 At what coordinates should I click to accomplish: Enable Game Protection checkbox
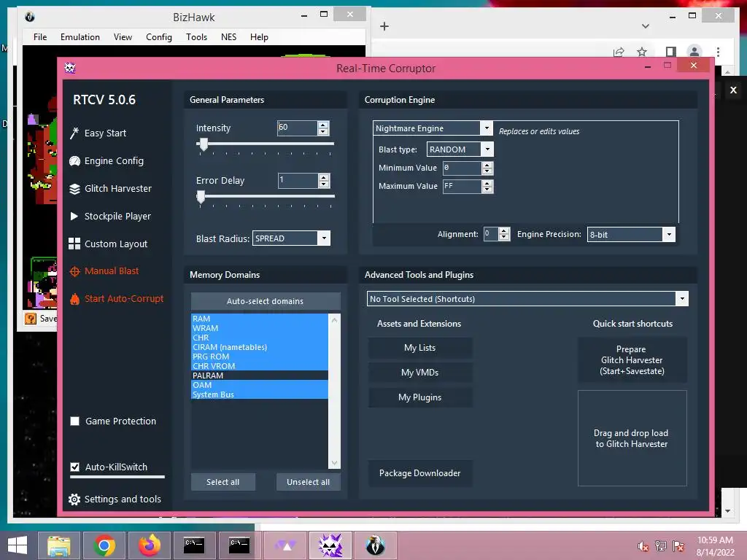[x=75, y=421]
